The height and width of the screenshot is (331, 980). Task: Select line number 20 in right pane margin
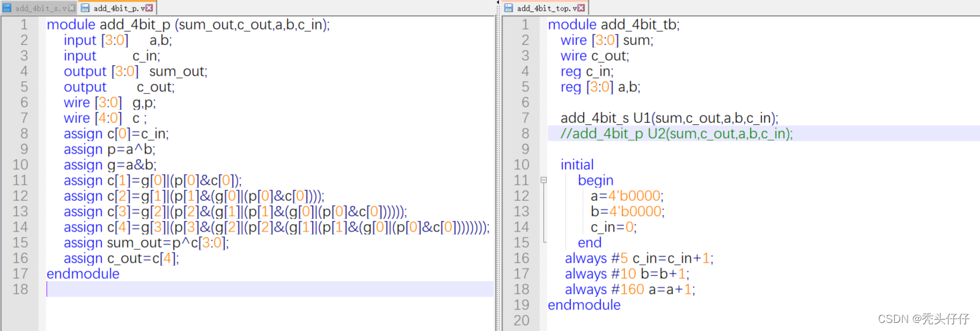[x=521, y=320]
